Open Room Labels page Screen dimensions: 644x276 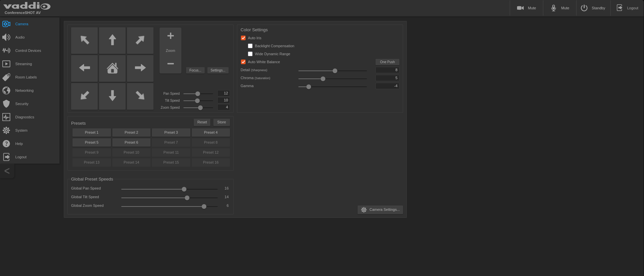tap(30, 77)
